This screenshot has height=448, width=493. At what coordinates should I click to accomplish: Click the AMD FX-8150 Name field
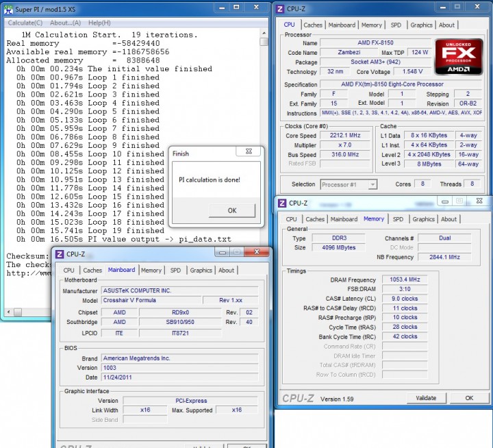375,42
